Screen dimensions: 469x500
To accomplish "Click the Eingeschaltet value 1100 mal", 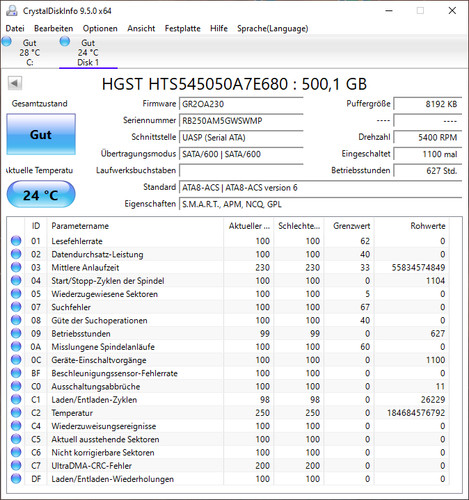I will point(428,154).
